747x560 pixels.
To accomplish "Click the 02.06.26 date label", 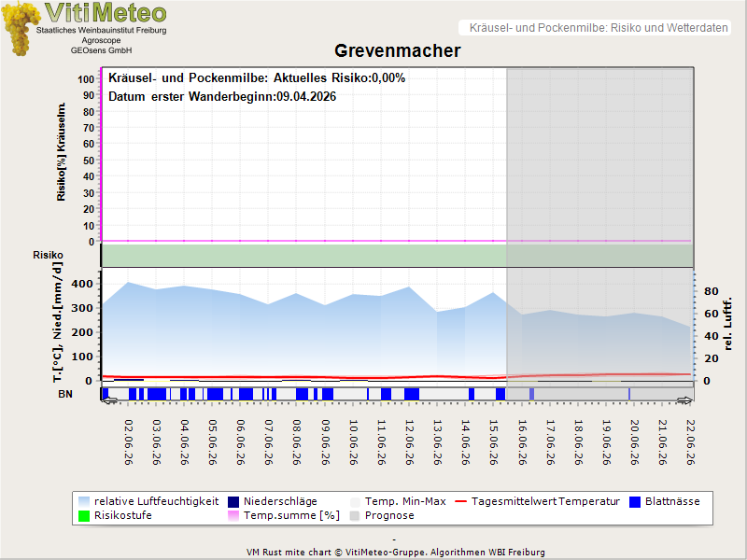I will [129, 441].
